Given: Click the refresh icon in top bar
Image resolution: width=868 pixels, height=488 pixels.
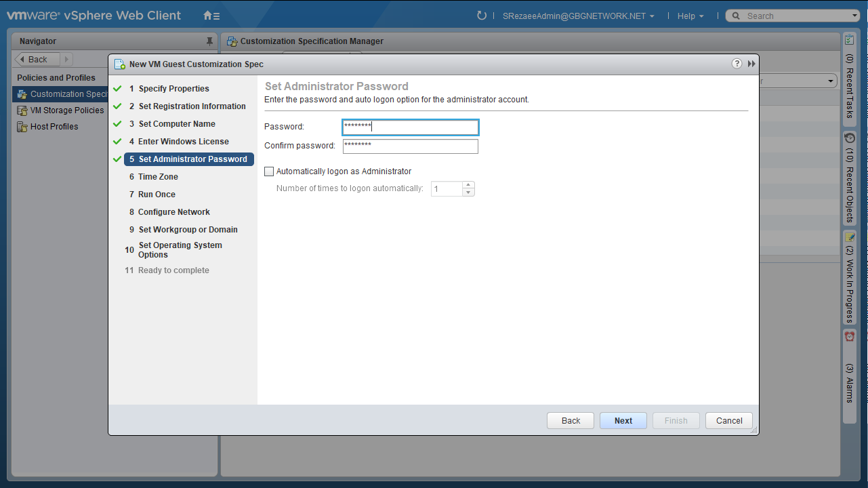Looking at the screenshot, I should 482,16.
